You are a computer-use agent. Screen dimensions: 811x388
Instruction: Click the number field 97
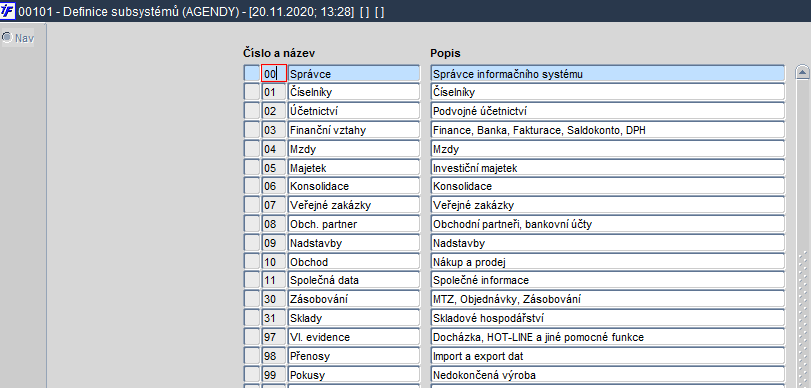point(274,337)
